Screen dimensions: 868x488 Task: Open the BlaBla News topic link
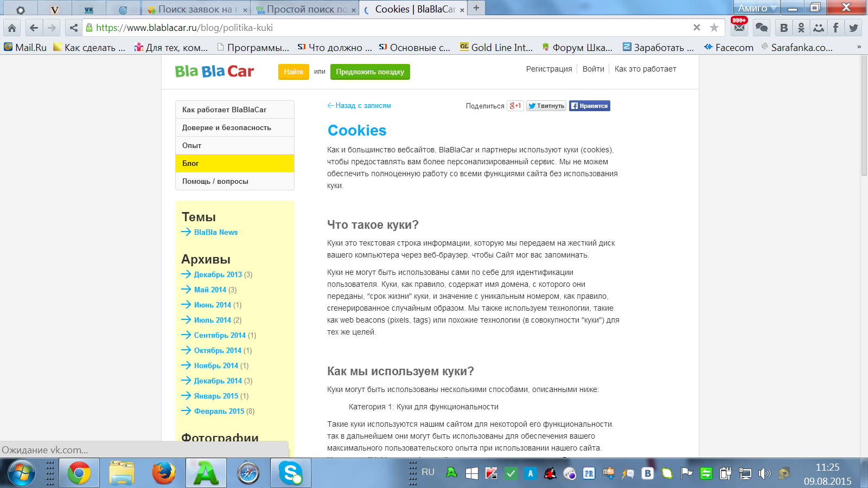(216, 232)
